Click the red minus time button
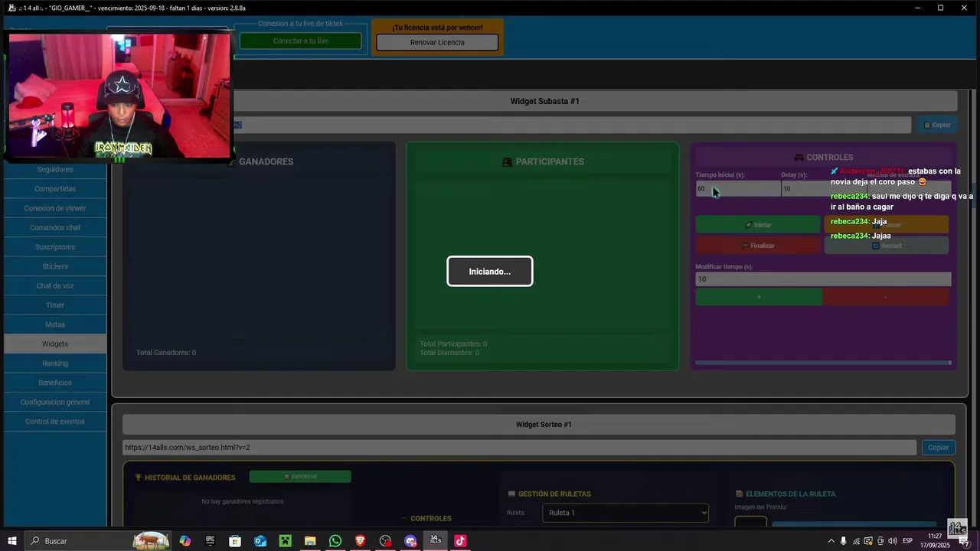The image size is (980, 551). pos(886,297)
